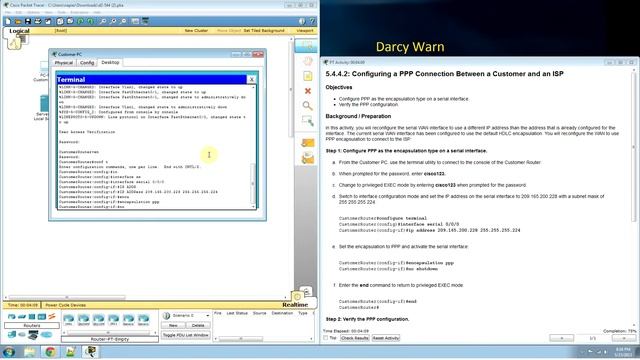Viewport: 640px width, 360px height.
Task: Click the Network Information icon in toolbar
Action: coord(302,21)
